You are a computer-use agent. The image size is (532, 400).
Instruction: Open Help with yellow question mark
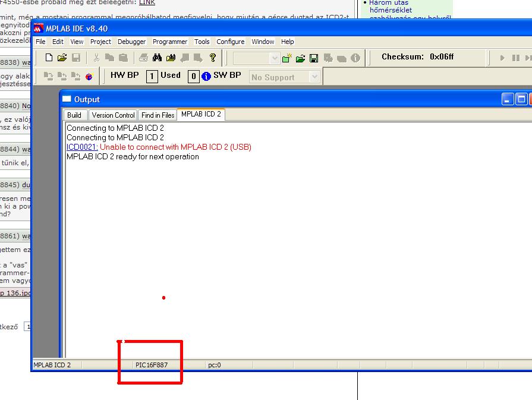[x=213, y=58]
